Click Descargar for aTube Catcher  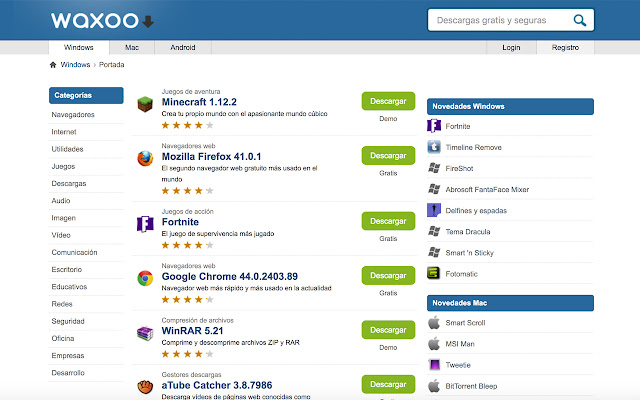point(388,384)
